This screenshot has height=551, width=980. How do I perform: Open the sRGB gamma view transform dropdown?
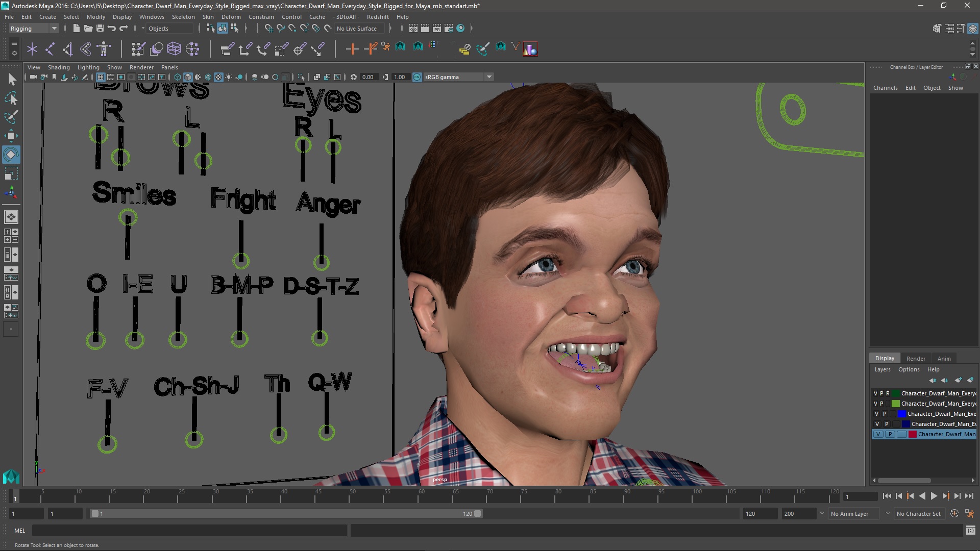click(x=458, y=77)
